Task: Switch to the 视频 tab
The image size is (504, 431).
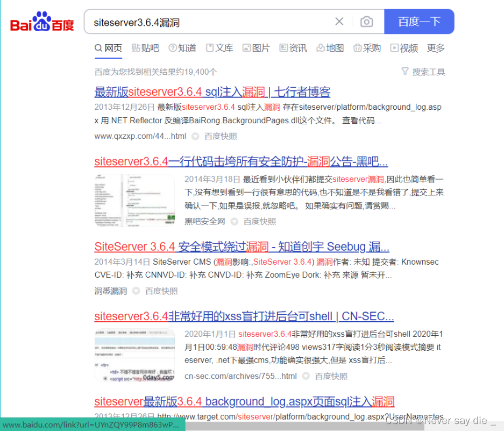Action: (x=404, y=48)
